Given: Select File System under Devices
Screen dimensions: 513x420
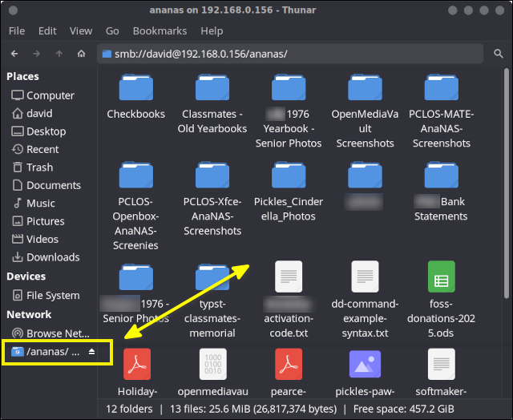Looking at the screenshot, I should [x=53, y=295].
